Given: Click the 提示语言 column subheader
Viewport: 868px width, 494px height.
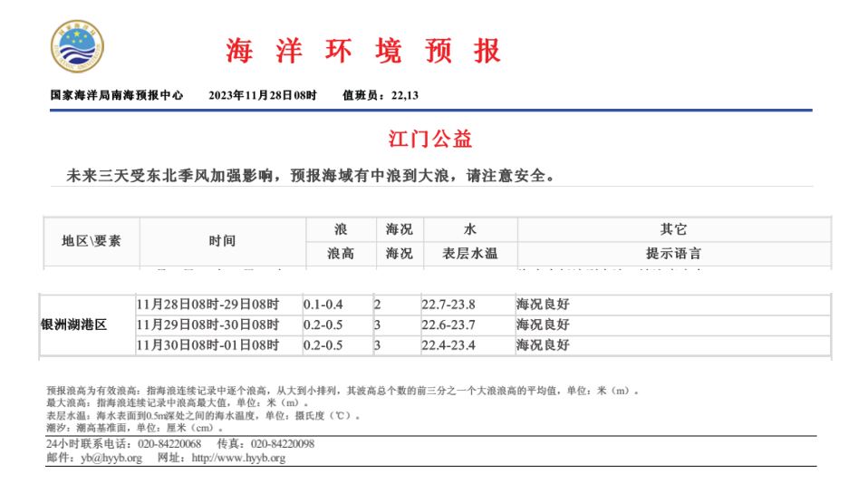Looking at the screenshot, I should coord(673,254).
